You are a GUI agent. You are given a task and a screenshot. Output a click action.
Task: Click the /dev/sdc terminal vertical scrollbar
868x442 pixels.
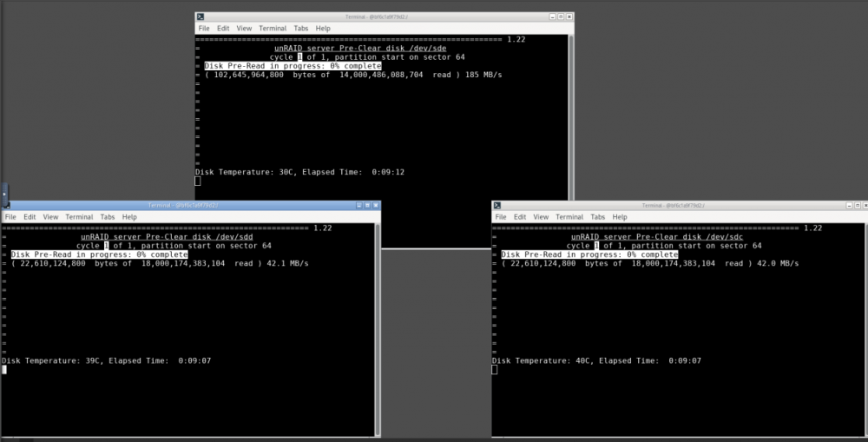click(865, 330)
